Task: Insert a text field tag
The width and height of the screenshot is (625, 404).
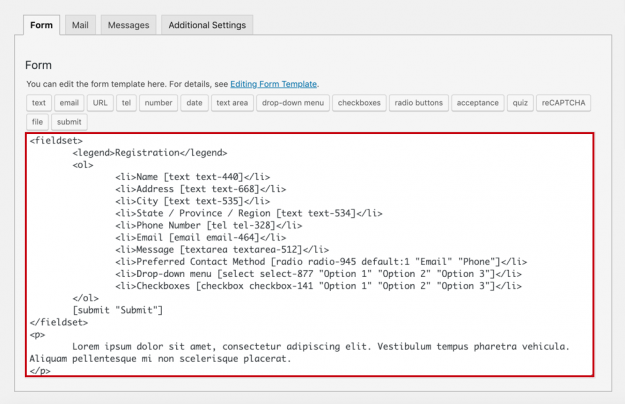Action: [x=39, y=102]
